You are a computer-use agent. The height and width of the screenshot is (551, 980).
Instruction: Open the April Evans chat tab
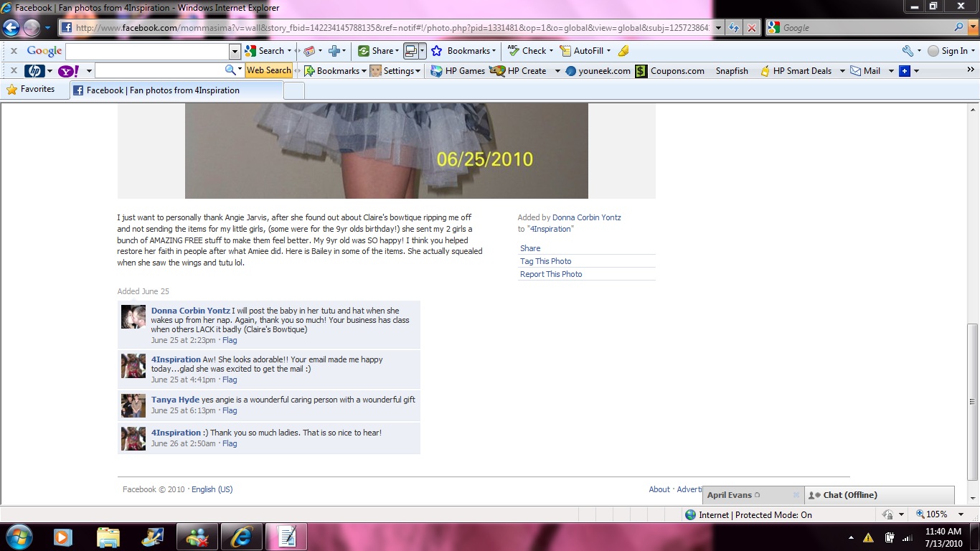point(753,495)
